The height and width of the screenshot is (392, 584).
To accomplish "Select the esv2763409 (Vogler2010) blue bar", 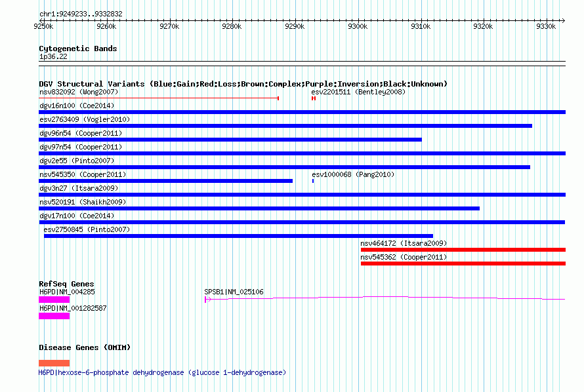I will point(285,126).
